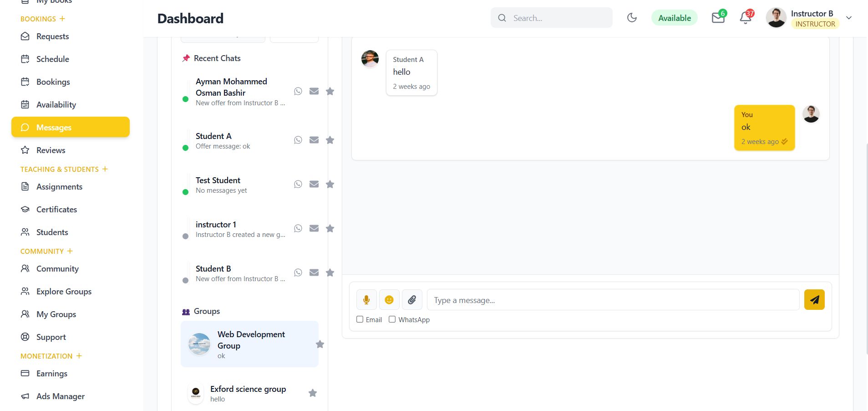
Task: Star the Web Development Group chat
Action: 320,344
